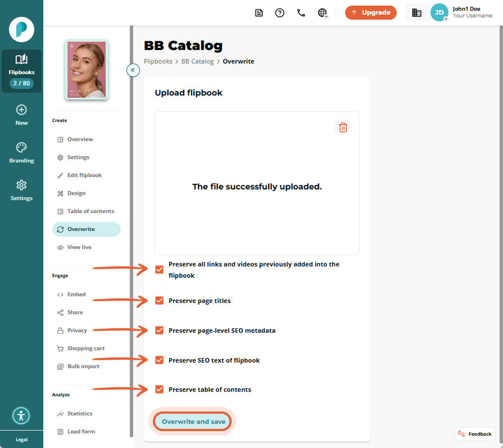This screenshot has width=503, height=448.
Task: Open the main Settings gear in left bar
Action: [21, 185]
